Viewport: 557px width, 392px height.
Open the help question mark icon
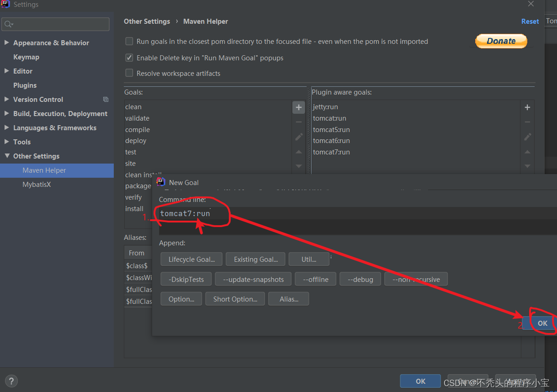pos(11,381)
